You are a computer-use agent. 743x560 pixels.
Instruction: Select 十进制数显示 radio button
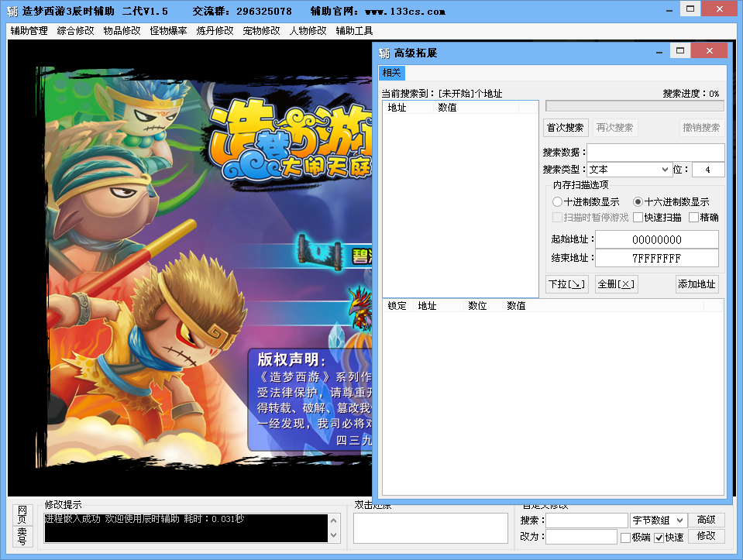tap(586, 202)
